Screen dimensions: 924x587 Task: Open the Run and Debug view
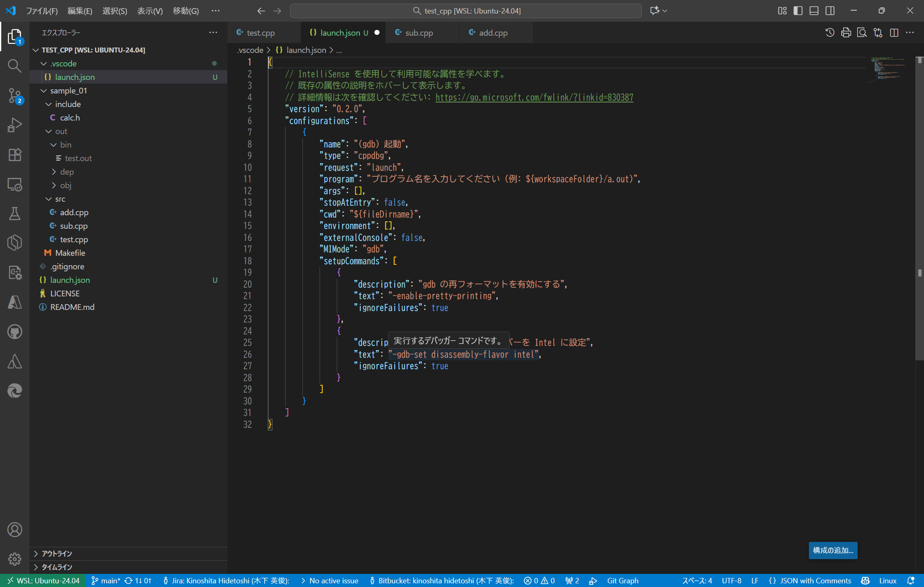coord(15,125)
